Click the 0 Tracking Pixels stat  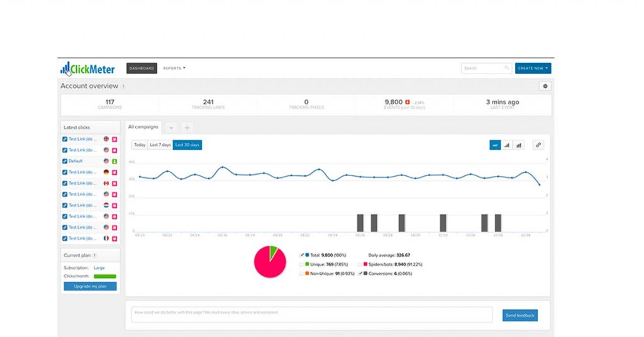click(306, 104)
